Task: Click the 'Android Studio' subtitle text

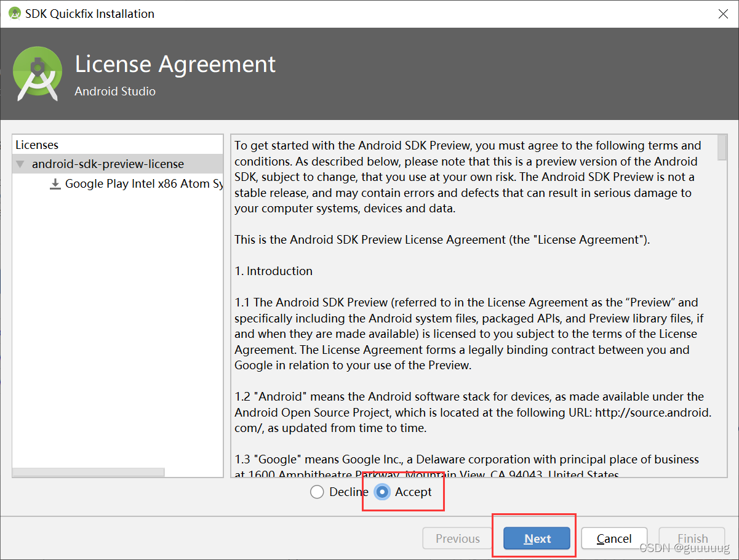Action: (x=115, y=91)
